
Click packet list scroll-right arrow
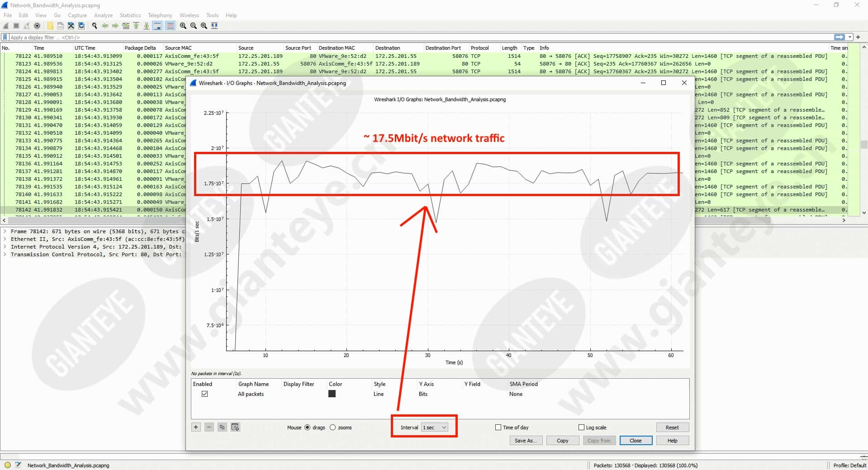[844, 220]
